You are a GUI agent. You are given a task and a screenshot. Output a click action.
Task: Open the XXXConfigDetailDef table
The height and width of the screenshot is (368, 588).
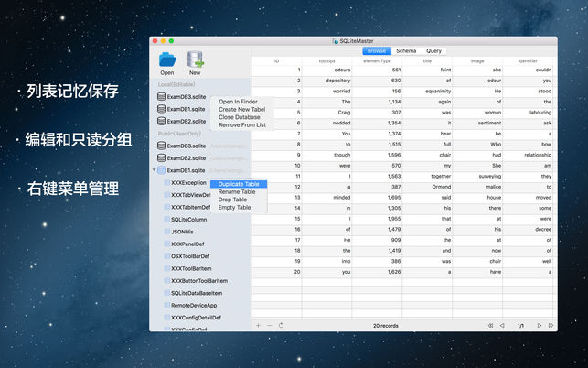pos(196,318)
